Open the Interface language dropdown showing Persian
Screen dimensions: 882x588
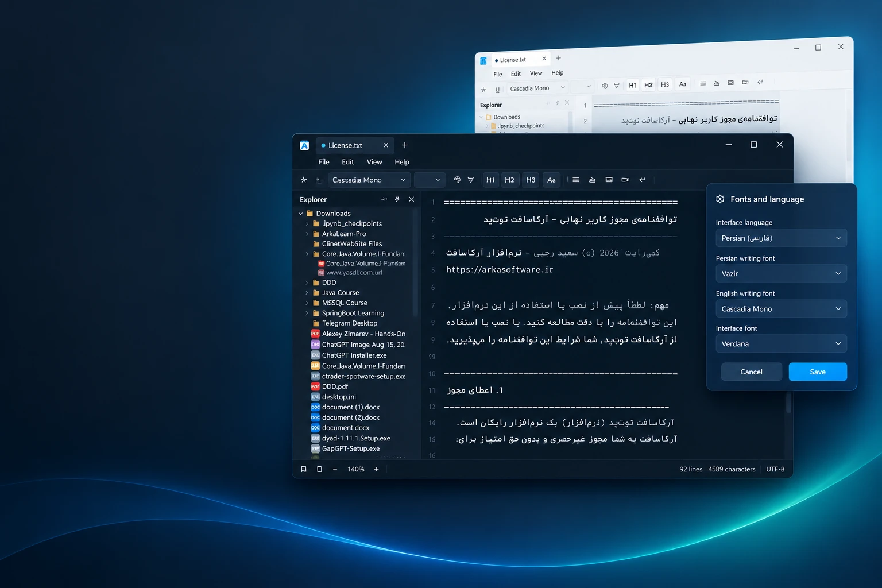pos(781,238)
